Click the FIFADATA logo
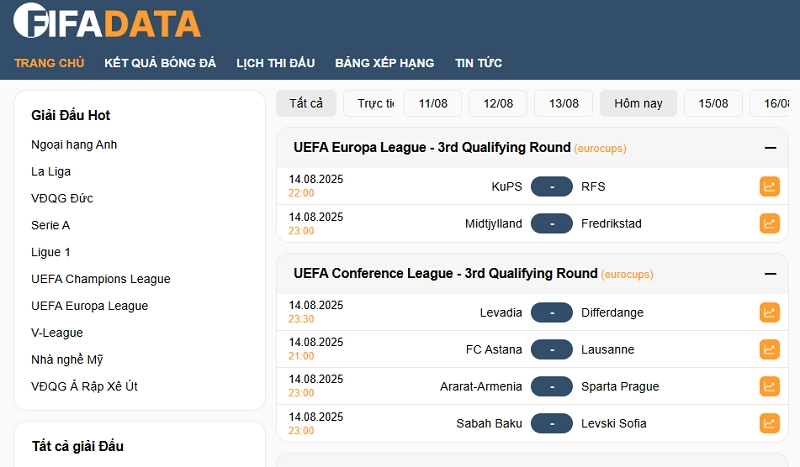Viewport: 800px width, 467px height. point(107,22)
